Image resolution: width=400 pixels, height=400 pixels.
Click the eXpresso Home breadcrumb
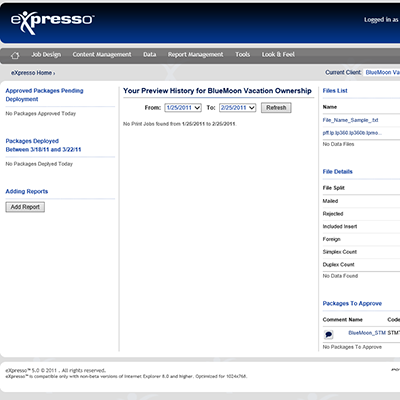[x=32, y=73]
